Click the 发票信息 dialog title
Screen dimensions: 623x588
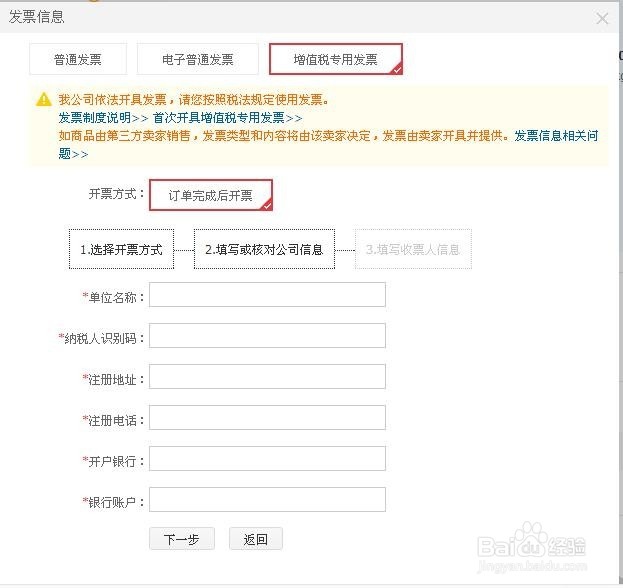coord(37,17)
